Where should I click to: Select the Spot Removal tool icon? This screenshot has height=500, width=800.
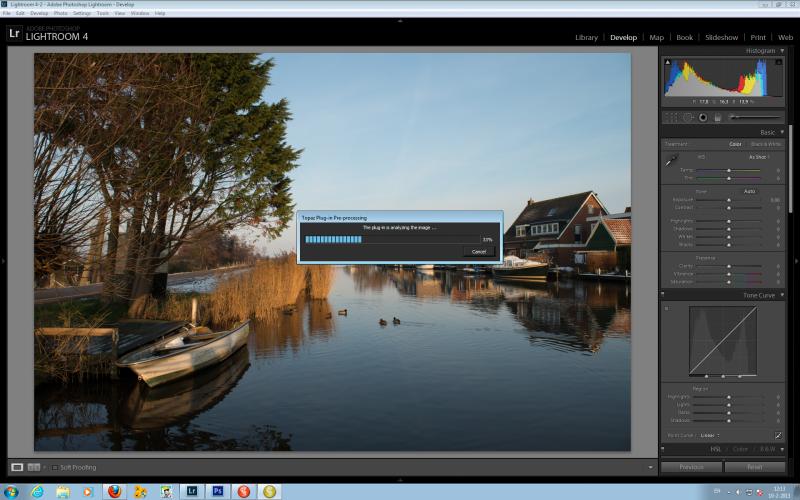[x=688, y=117]
